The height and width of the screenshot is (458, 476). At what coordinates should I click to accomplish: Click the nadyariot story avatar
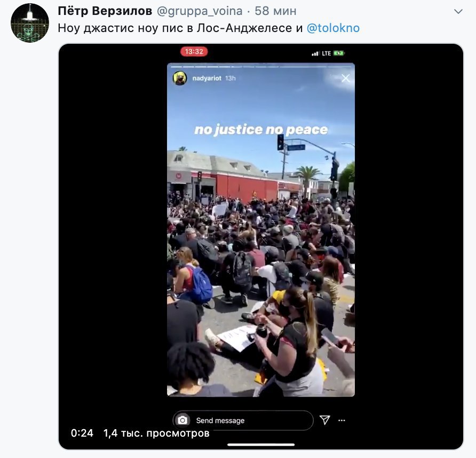tap(180, 78)
